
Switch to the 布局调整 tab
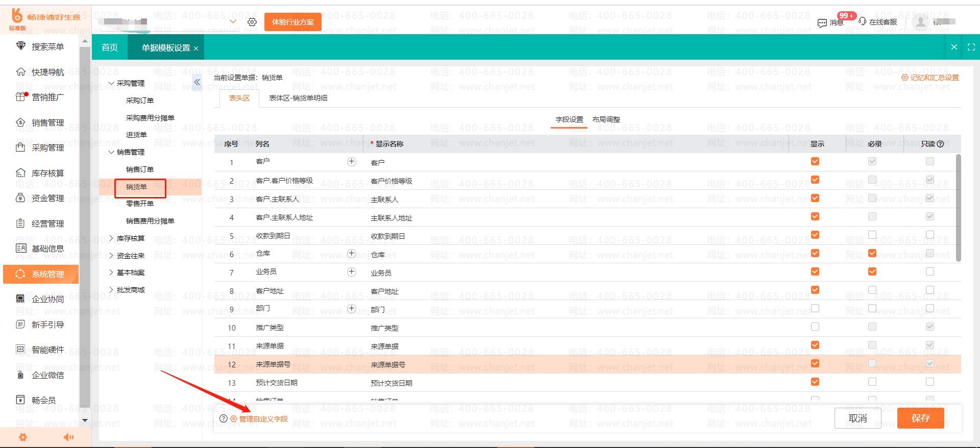coord(606,119)
